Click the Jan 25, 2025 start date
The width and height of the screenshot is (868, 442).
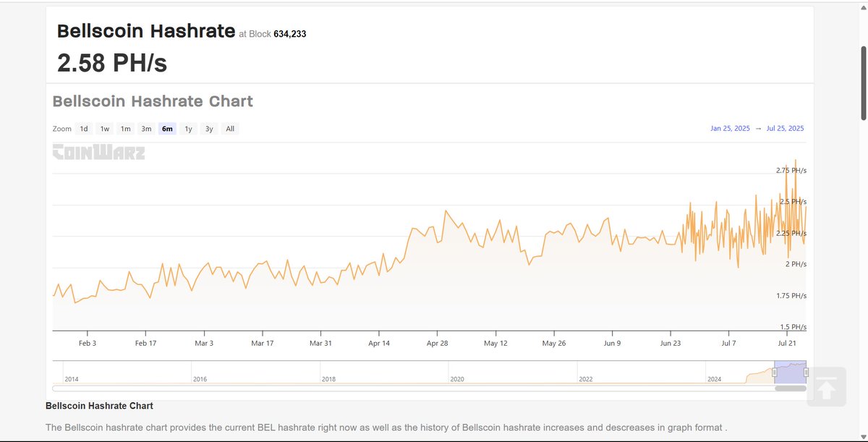730,129
